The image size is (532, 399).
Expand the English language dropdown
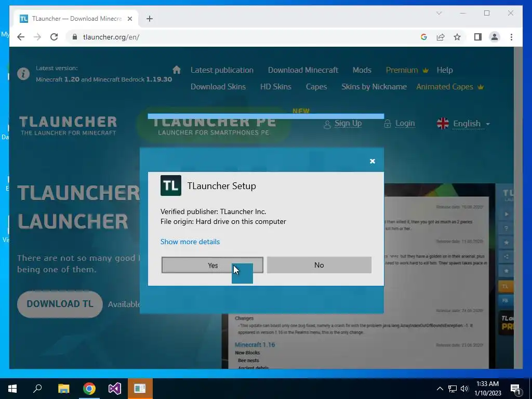472,124
